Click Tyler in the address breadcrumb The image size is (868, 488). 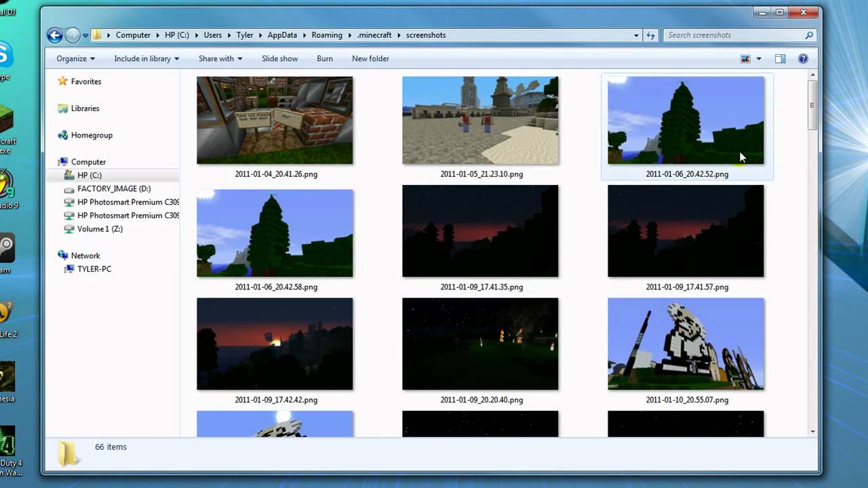[x=245, y=35]
